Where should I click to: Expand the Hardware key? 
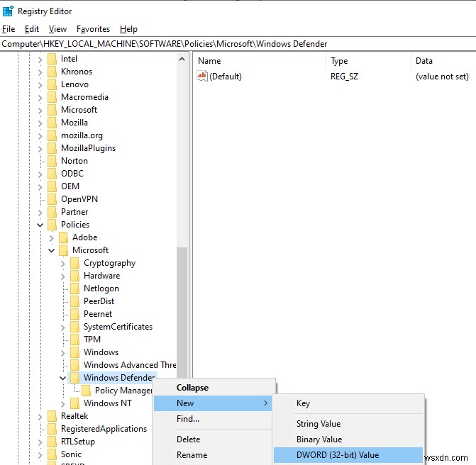63,276
